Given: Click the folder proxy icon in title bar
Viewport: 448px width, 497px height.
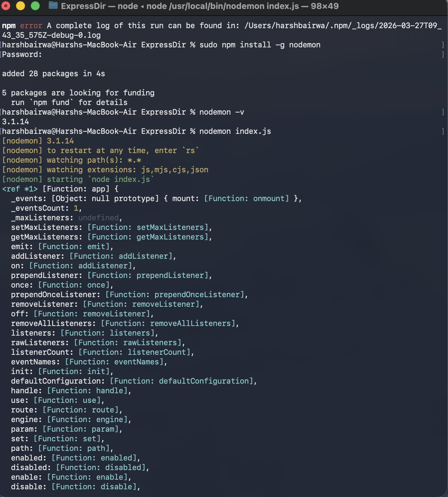Looking at the screenshot, I should point(53,6).
